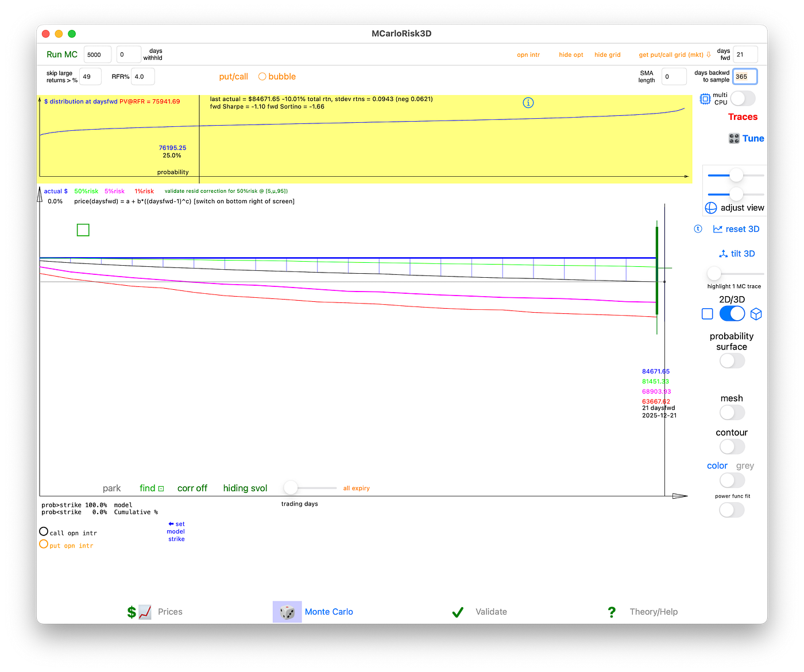Viewport: 804px width, 672px height.
Task: Click set model strike
Action: click(x=176, y=531)
